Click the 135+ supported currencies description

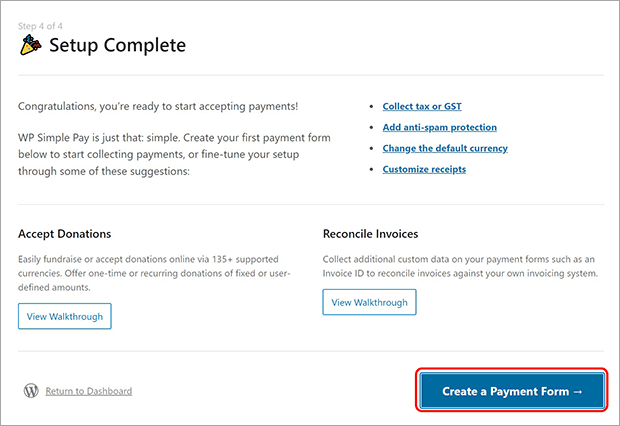pyautogui.click(x=154, y=273)
